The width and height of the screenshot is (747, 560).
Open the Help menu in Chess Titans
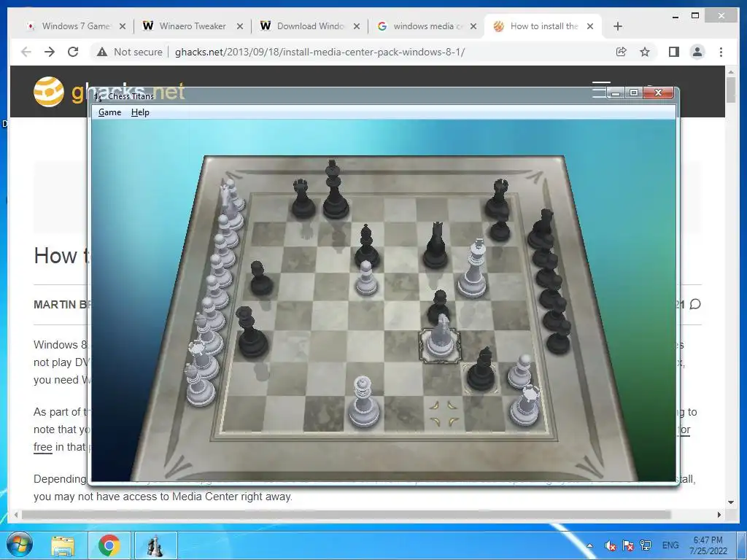(x=140, y=112)
